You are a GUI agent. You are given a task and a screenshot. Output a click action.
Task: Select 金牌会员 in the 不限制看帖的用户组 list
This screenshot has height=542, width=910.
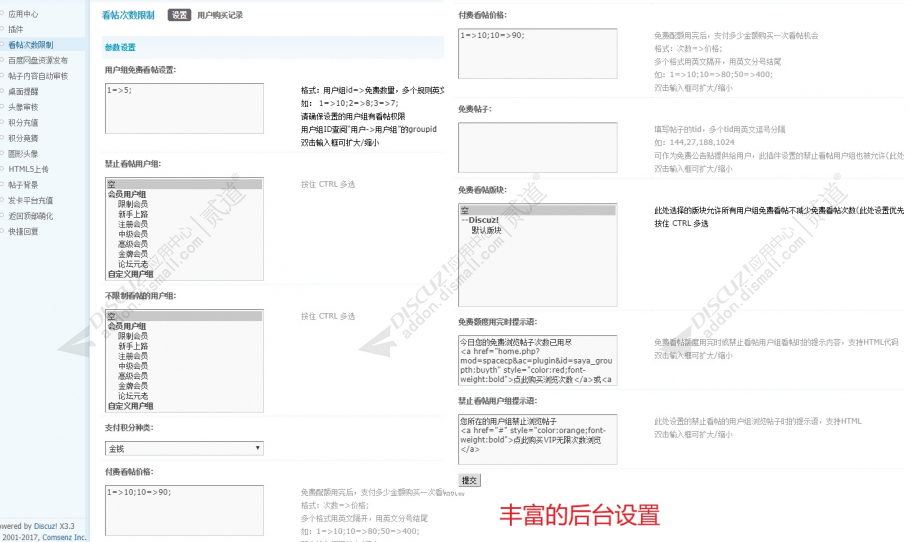pos(133,386)
